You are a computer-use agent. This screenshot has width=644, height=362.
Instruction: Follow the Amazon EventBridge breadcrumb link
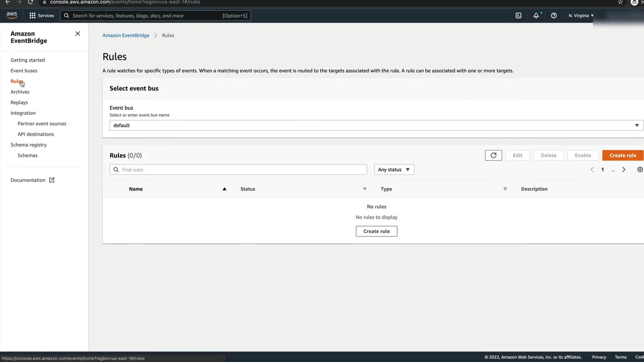pos(126,35)
